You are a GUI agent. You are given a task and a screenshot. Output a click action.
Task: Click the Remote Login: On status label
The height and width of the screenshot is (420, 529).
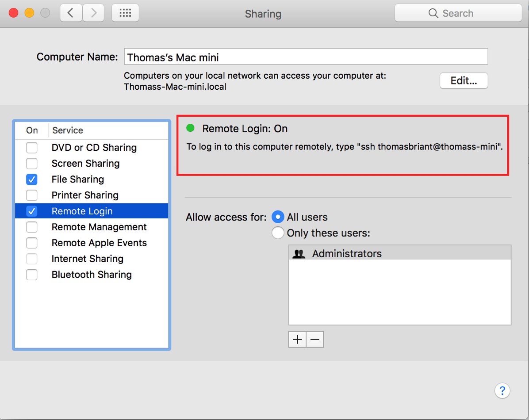pos(245,129)
